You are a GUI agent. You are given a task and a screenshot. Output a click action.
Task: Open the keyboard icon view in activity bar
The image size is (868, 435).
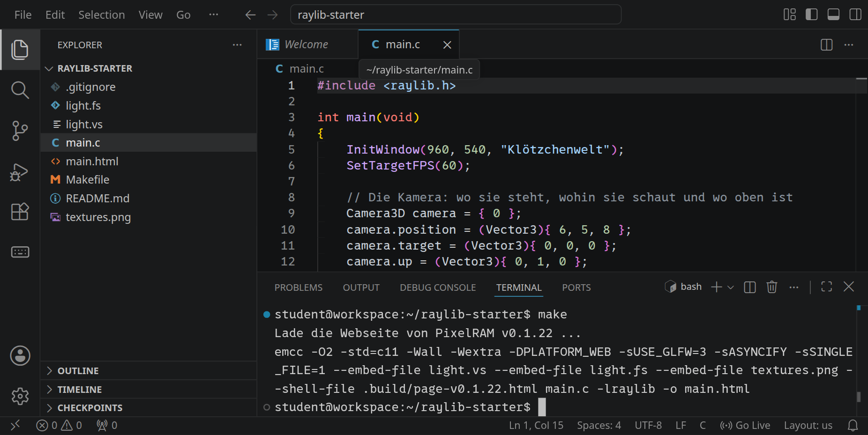click(20, 252)
